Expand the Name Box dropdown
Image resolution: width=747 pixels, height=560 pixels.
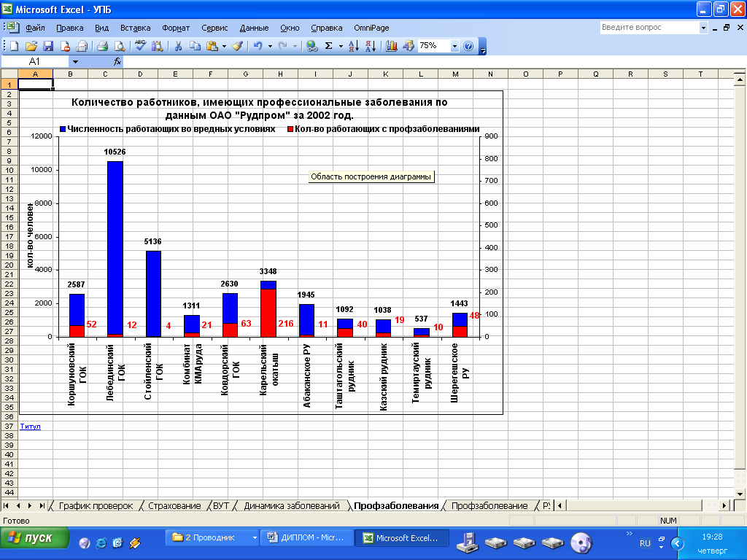(74, 62)
